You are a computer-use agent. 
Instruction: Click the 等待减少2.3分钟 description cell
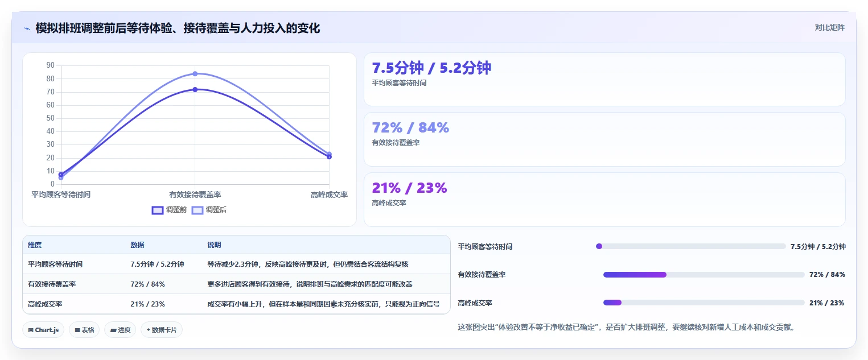click(x=308, y=264)
